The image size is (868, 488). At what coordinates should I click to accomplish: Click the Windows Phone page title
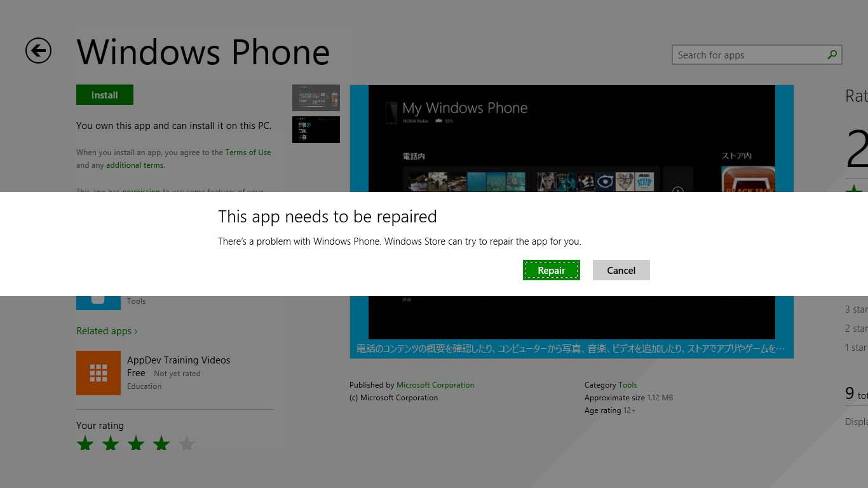point(203,52)
